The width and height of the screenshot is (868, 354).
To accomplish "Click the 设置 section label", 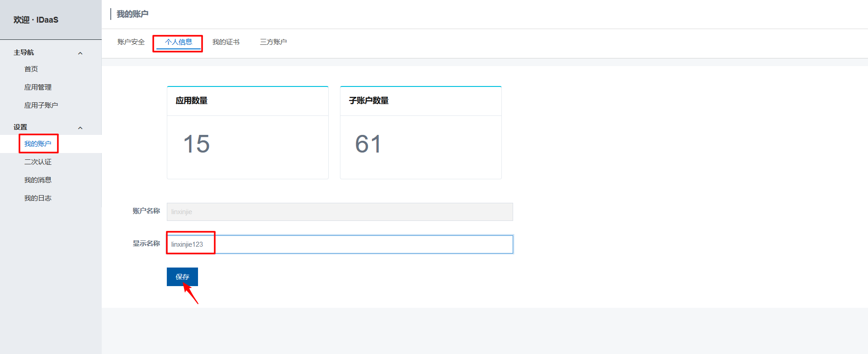I will coord(20,127).
